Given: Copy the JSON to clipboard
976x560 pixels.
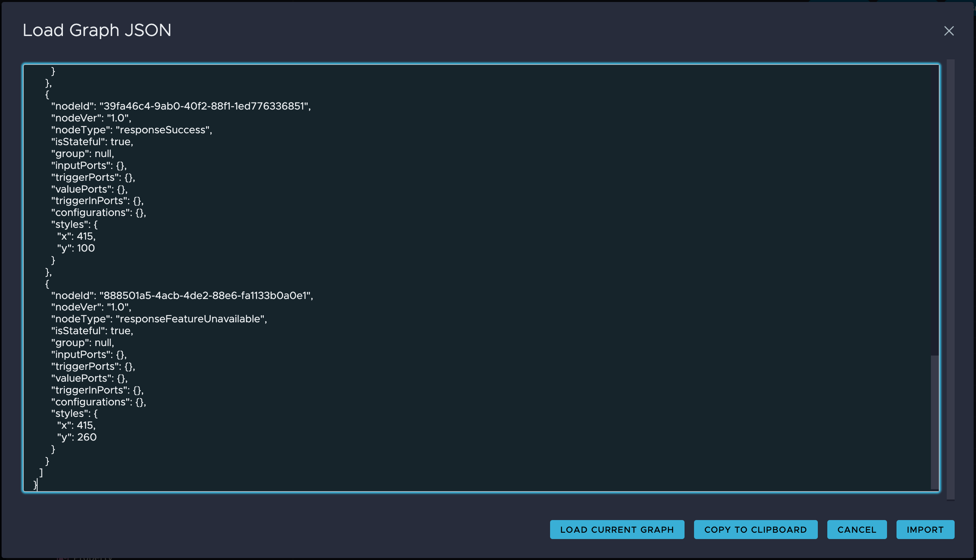Looking at the screenshot, I should 755,530.
